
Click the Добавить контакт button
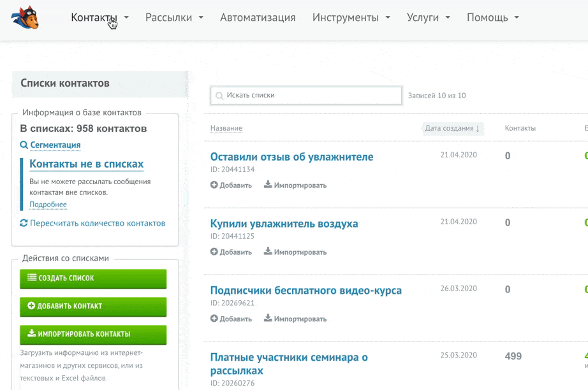click(x=93, y=307)
